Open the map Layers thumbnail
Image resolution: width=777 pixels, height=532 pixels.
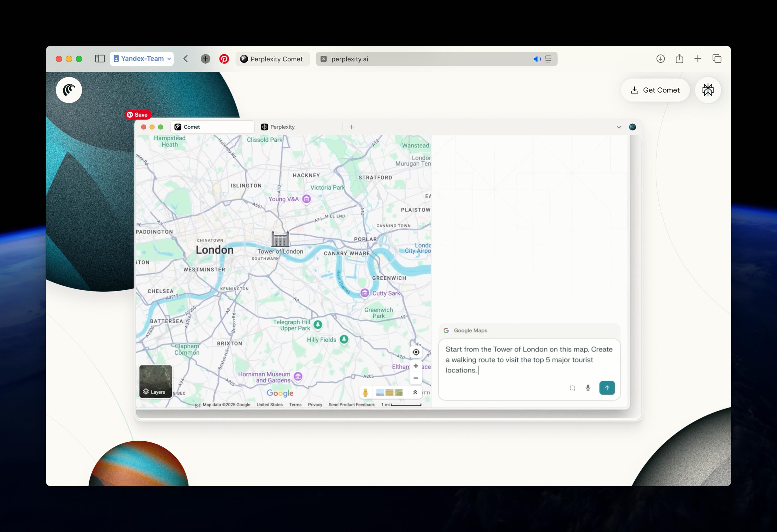(155, 381)
